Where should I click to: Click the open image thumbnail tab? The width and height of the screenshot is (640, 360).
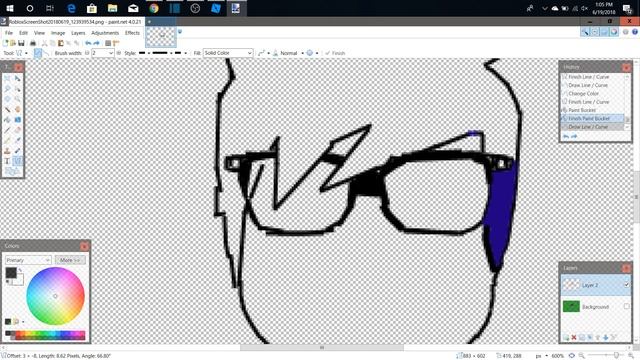click(161, 36)
